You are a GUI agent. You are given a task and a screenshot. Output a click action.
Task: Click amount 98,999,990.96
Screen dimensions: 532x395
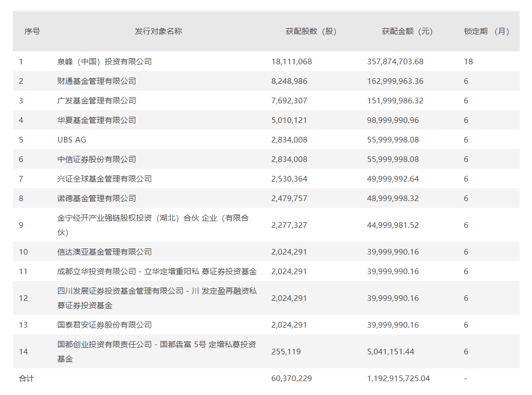[393, 120]
